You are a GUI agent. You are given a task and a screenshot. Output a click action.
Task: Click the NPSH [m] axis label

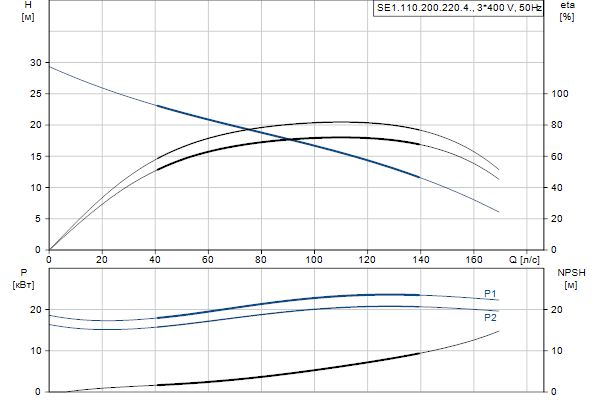pyautogui.click(x=570, y=278)
